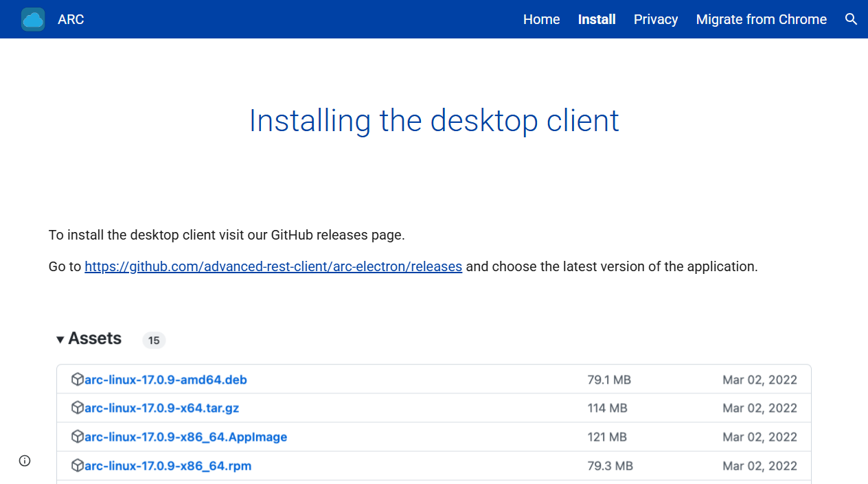Select the package icon for the AppImage asset
This screenshot has width=868, height=484.
click(76, 437)
